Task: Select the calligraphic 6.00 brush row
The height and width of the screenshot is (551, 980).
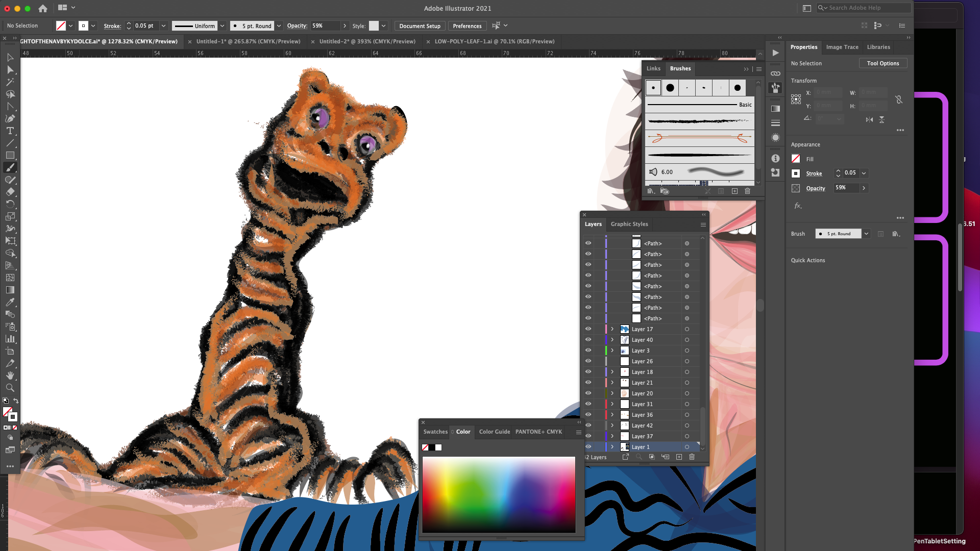Action: (700, 172)
